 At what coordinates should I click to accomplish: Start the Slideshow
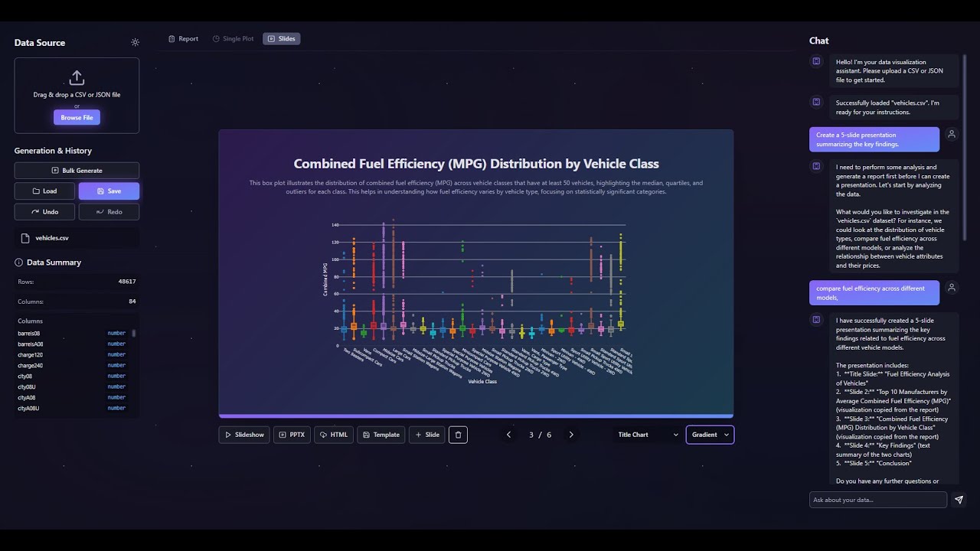[x=244, y=435]
